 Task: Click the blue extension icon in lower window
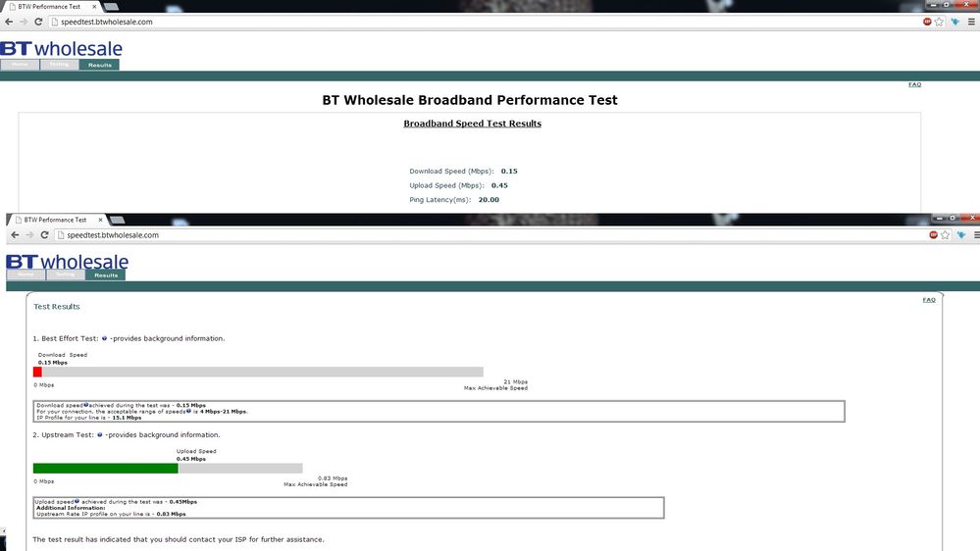point(961,235)
